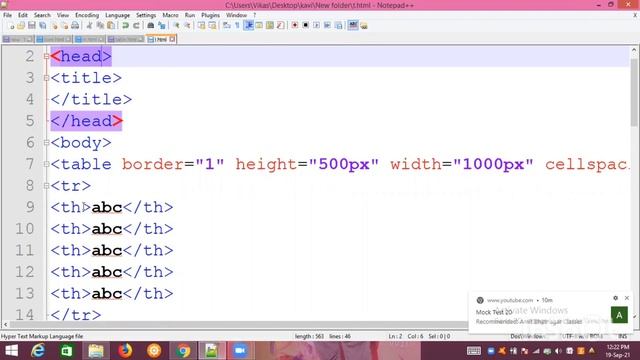Open Internet Explorer from taskbar
Viewport: 640px width, 360px height.
point(38,351)
